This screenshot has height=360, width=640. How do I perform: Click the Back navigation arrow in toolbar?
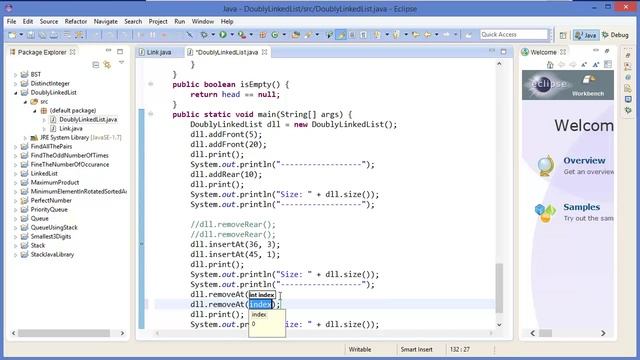click(x=427, y=35)
